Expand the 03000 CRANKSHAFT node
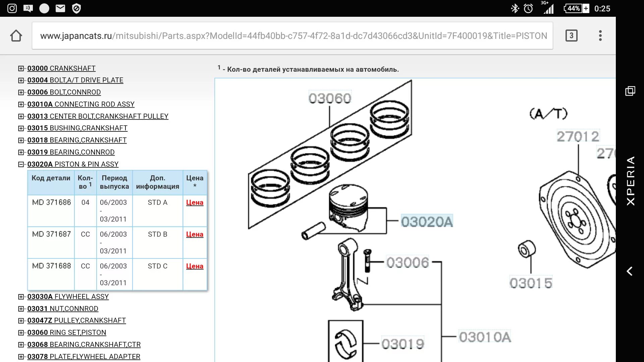The image size is (644, 362). click(21, 68)
